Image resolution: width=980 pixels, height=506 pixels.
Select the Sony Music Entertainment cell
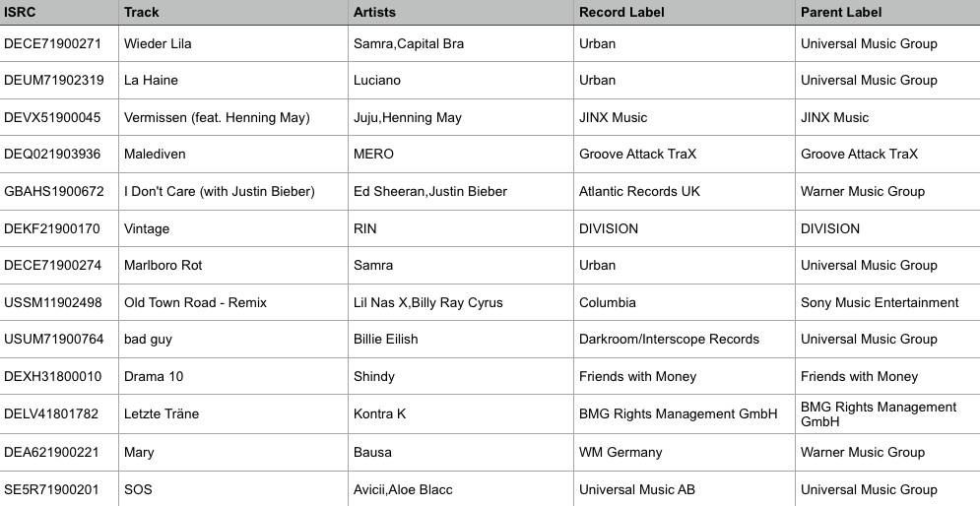(880, 302)
